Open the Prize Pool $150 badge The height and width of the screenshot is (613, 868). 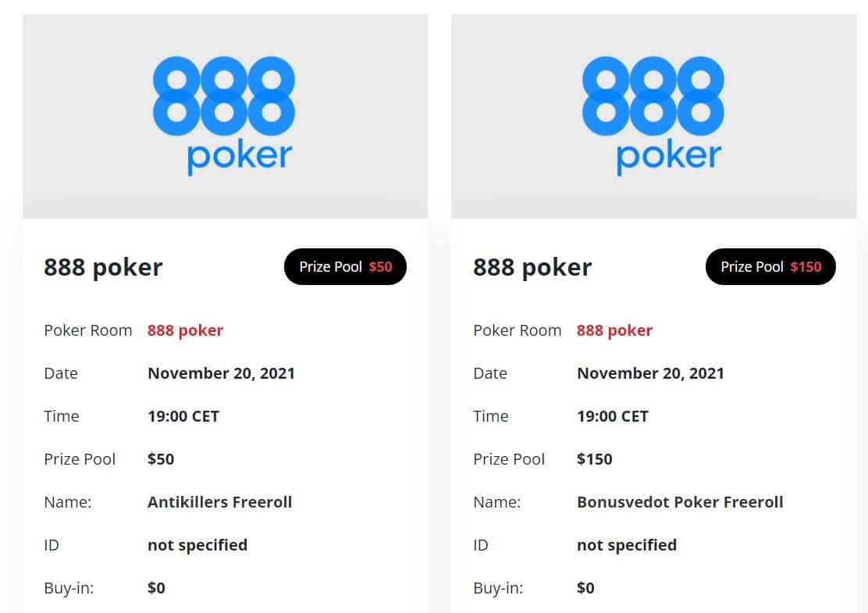[x=770, y=266]
